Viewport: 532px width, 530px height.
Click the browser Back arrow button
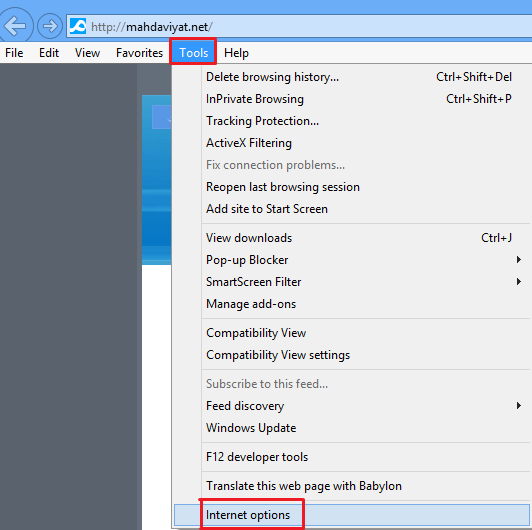tap(15, 25)
